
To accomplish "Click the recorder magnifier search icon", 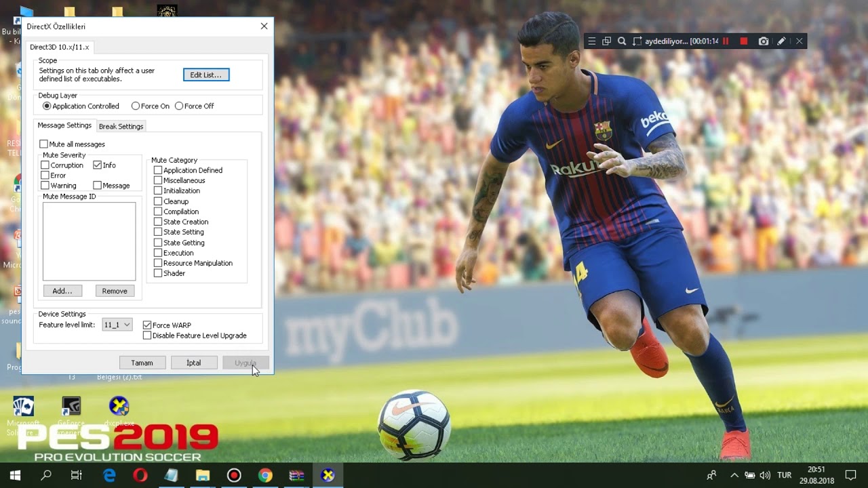I will click(x=622, y=41).
